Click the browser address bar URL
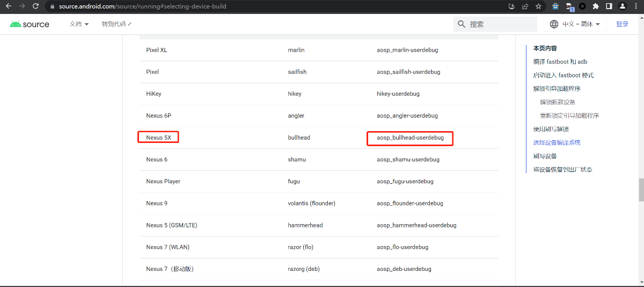 click(142, 6)
